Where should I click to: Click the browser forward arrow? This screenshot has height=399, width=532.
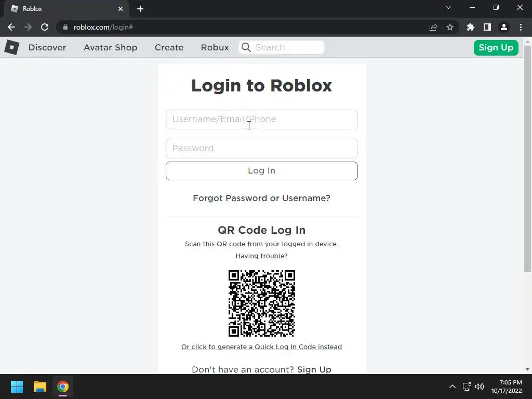click(x=28, y=27)
